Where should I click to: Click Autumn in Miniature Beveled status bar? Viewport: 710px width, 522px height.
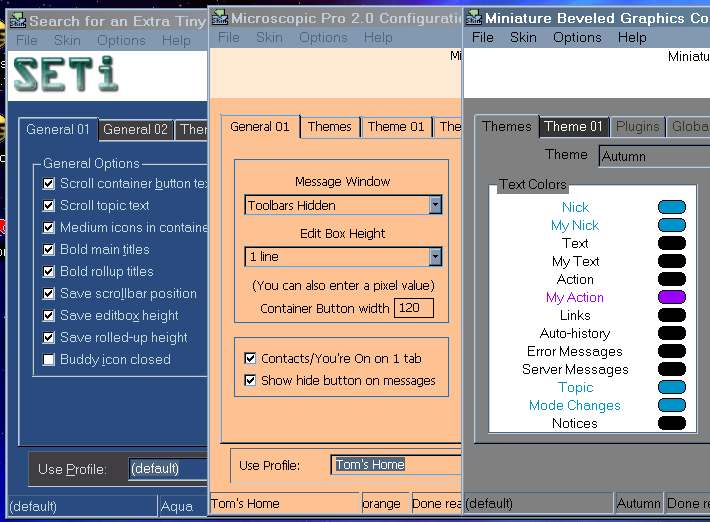click(x=638, y=503)
